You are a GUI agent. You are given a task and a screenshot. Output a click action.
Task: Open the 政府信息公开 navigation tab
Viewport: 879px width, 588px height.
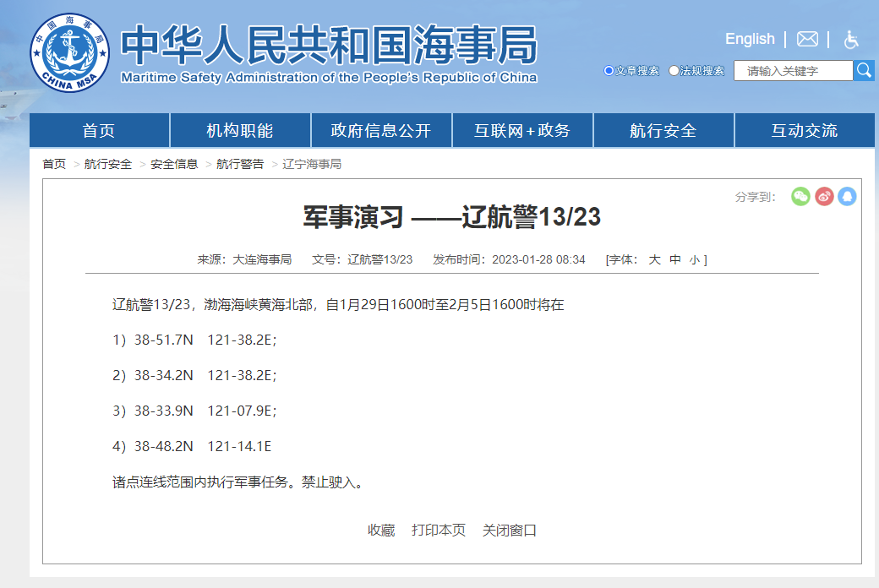pyautogui.click(x=381, y=131)
